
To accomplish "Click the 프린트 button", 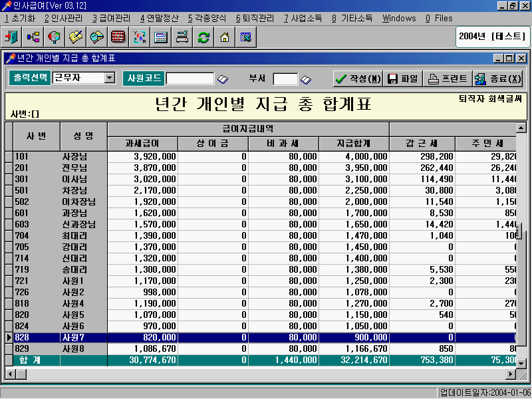I will (x=448, y=78).
